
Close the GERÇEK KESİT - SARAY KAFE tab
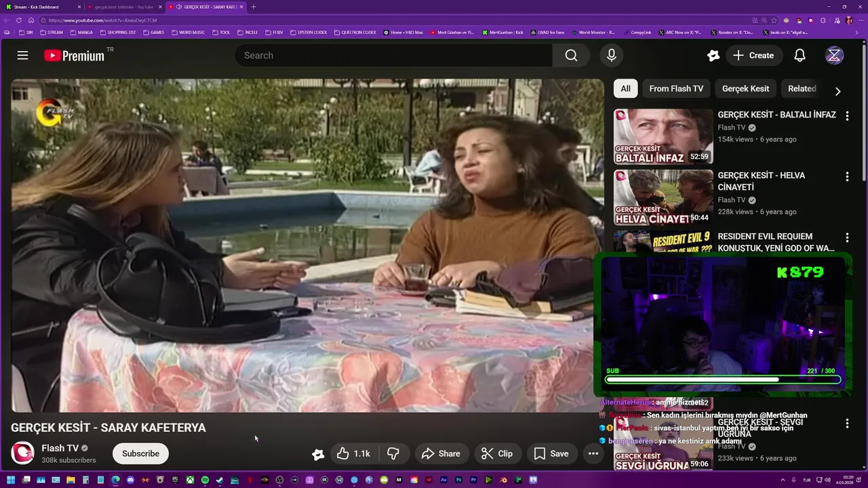click(241, 7)
